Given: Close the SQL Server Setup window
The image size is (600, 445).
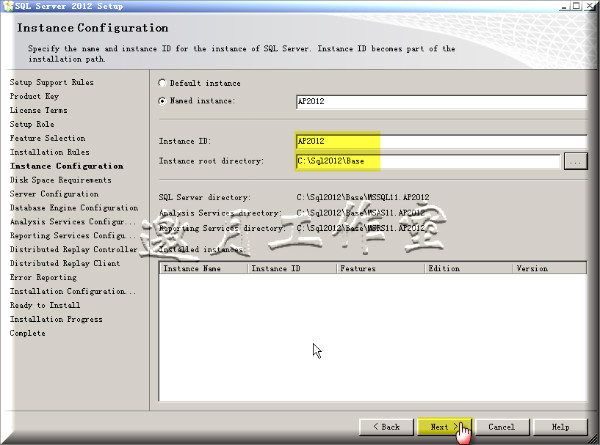Looking at the screenshot, I should 590,6.
